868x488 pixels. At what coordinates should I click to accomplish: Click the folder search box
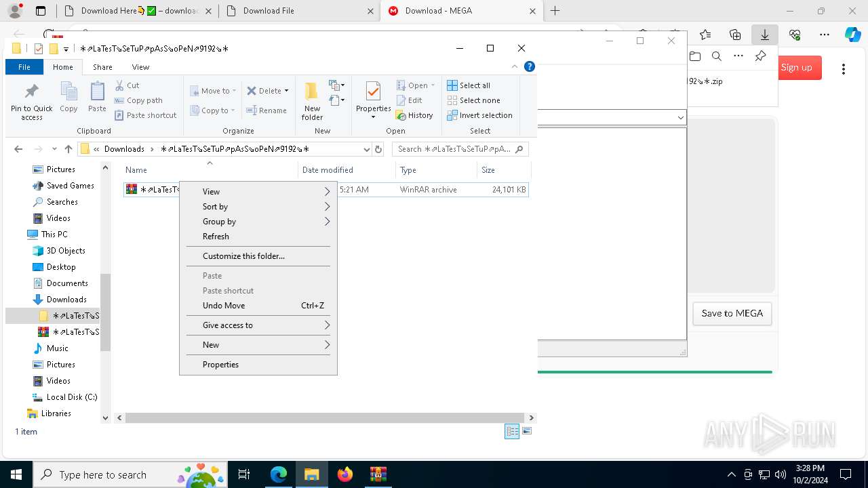point(460,149)
